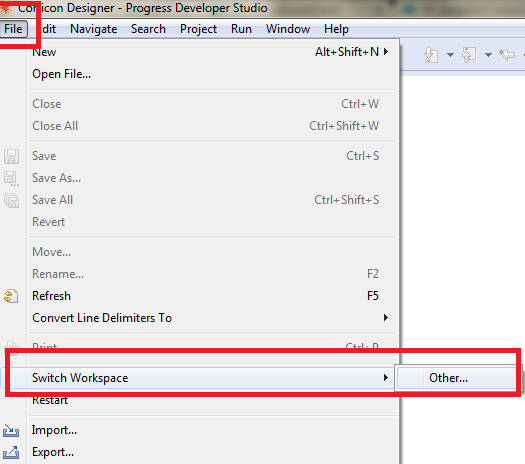Viewport: 525px width, 464px height.
Task: Open the Search menu
Action: click(x=148, y=29)
